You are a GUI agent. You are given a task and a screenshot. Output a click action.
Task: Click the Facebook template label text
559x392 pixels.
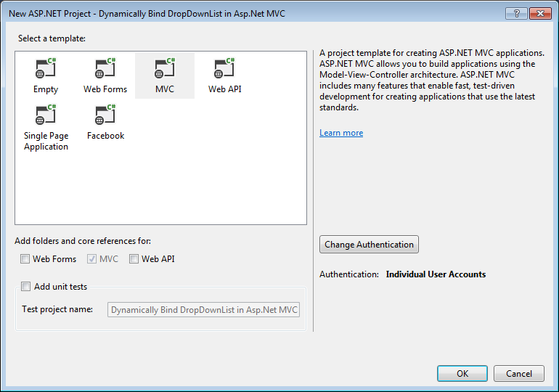[x=105, y=136]
